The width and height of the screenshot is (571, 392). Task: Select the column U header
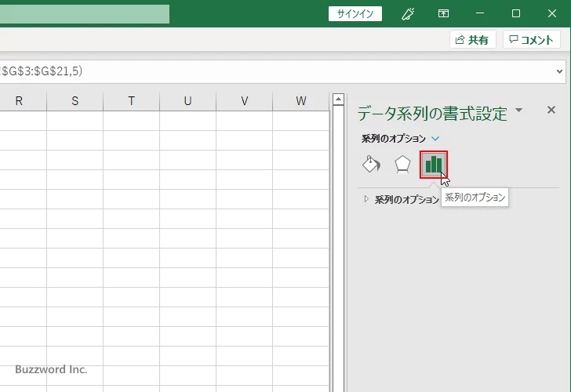coord(188,101)
